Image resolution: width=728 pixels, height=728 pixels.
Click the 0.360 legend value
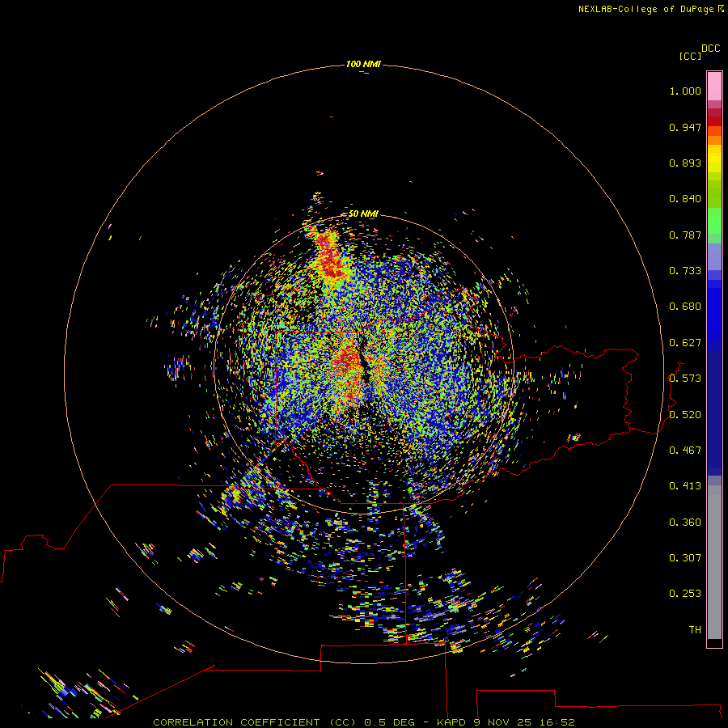click(x=685, y=523)
